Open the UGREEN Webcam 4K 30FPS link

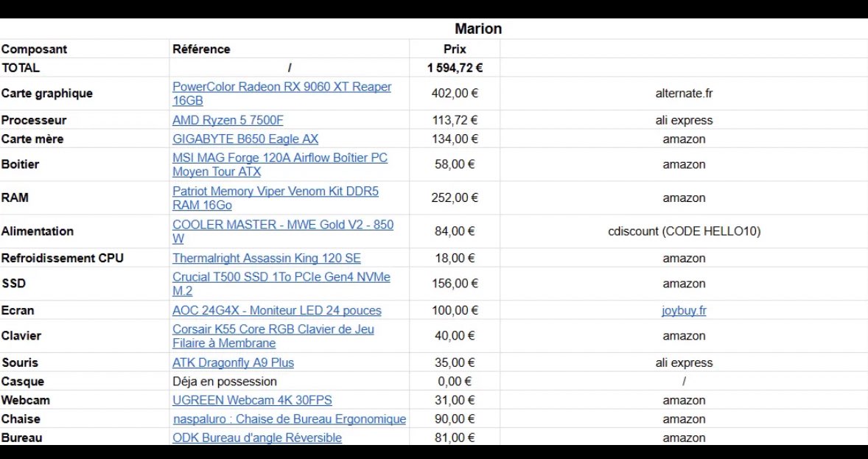pos(253,400)
